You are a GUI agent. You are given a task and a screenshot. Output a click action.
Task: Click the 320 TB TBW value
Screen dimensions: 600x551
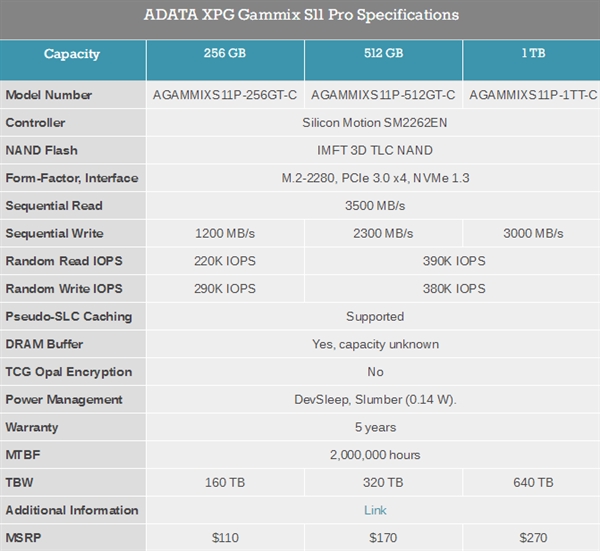(x=383, y=483)
